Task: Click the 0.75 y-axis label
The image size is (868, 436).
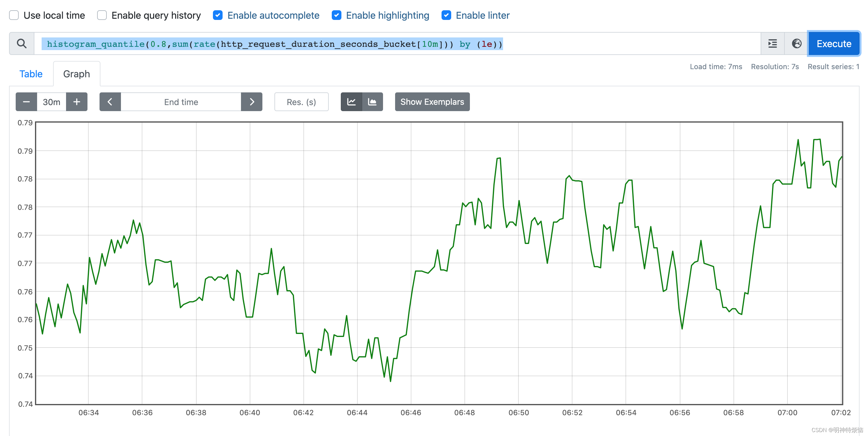Action: pos(25,348)
